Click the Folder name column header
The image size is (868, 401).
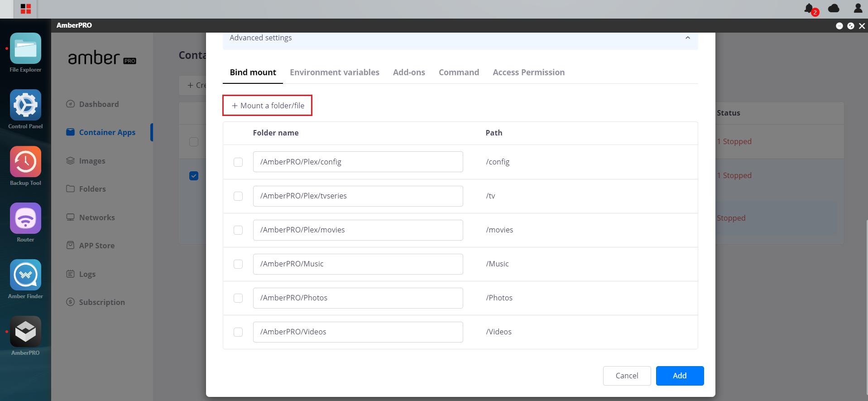point(276,133)
